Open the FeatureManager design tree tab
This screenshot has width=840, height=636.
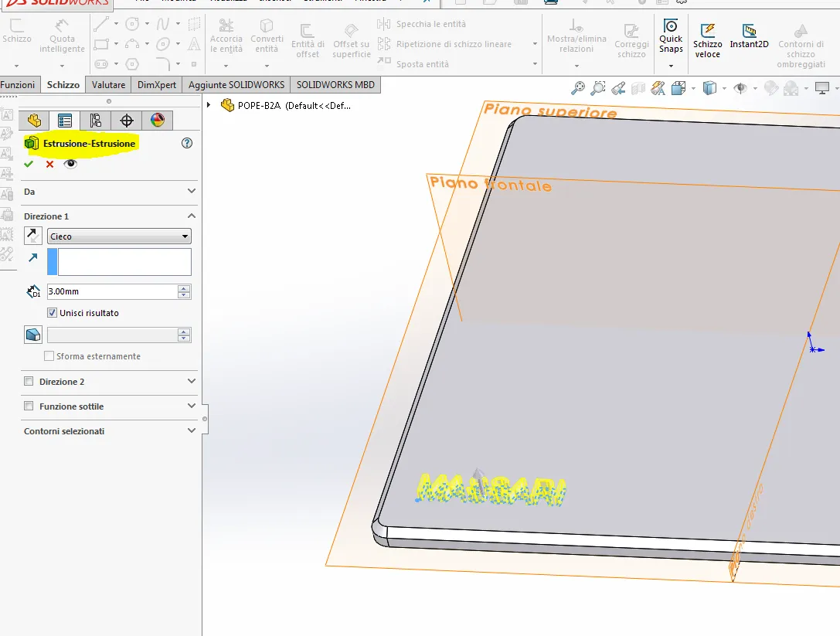(34, 120)
